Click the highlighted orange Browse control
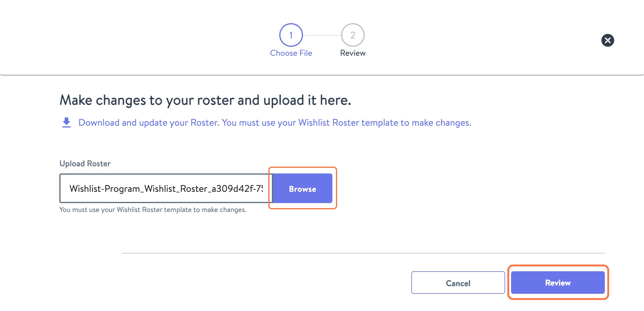The width and height of the screenshot is (644, 311). pyautogui.click(x=302, y=189)
